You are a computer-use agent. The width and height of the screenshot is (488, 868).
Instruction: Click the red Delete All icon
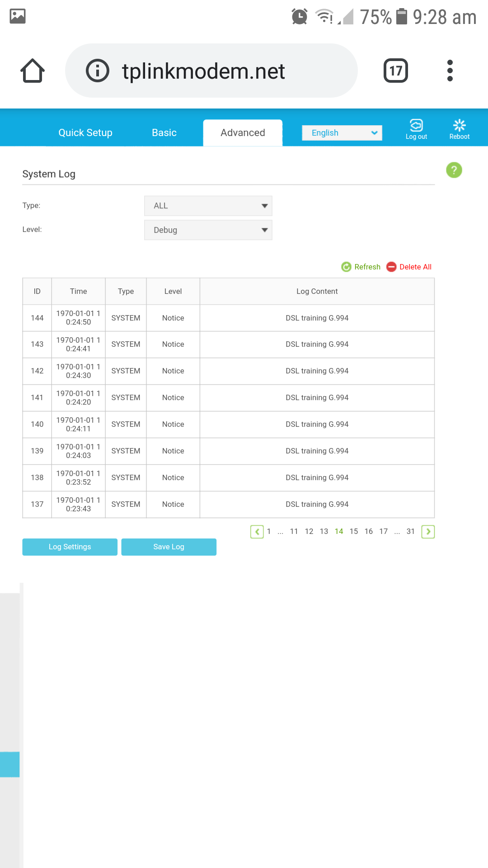(x=391, y=267)
